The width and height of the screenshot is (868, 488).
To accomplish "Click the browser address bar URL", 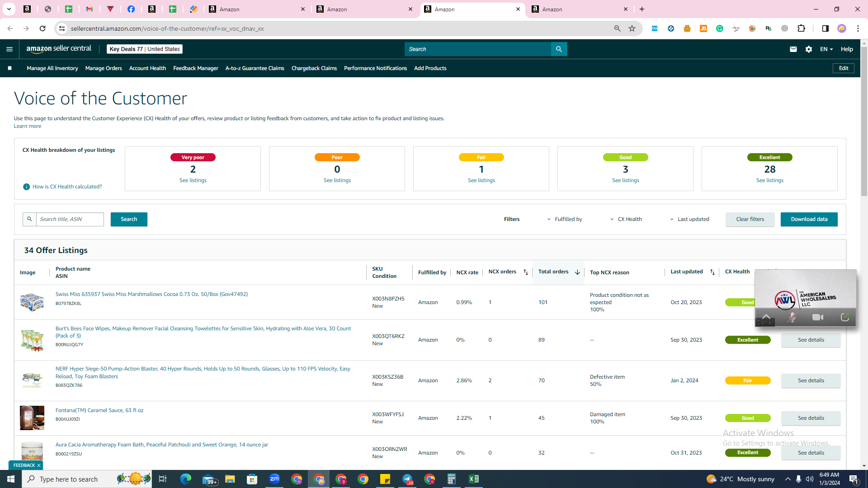I will [x=167, y=28].
